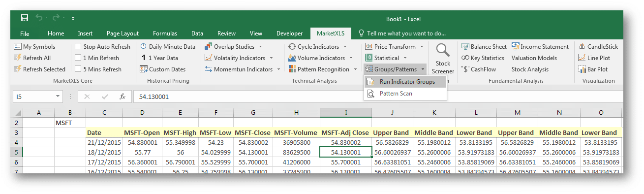Select cell with date 21/12/2015
The width and height of the screenshot is (644, 194).
coord(104,142)
